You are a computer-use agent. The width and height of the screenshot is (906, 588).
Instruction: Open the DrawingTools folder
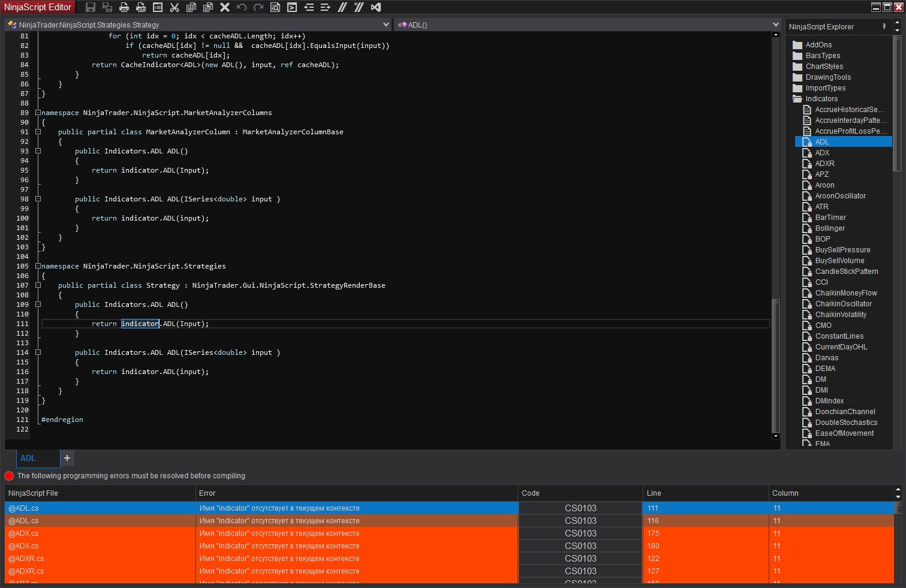(x=822, y=77)
